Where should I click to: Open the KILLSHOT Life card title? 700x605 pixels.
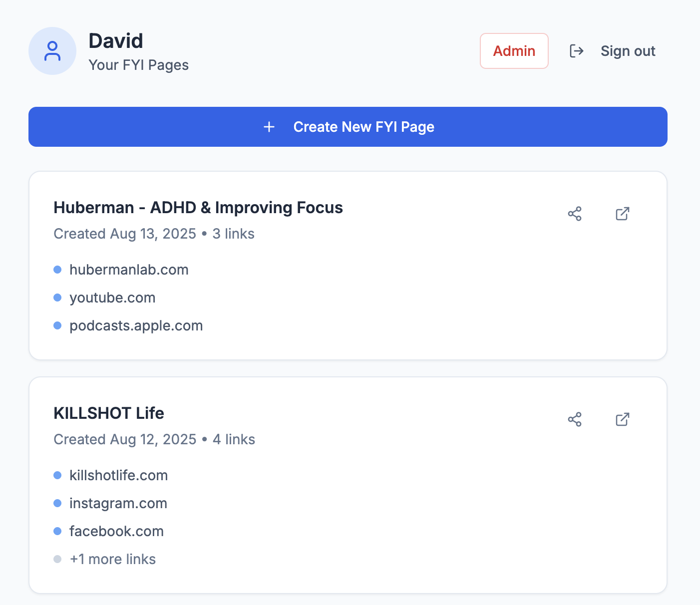[109, 413]
